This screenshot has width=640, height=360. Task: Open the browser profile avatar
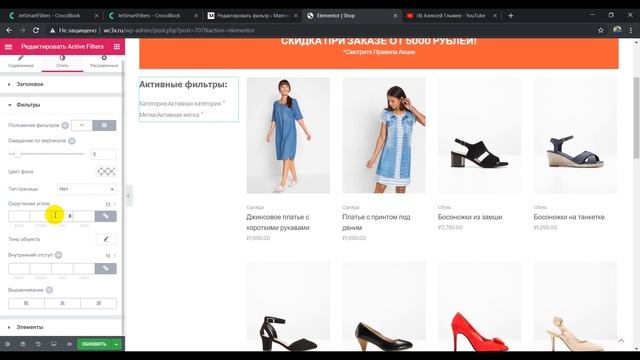pyautogui.click(x=617, y=30)
